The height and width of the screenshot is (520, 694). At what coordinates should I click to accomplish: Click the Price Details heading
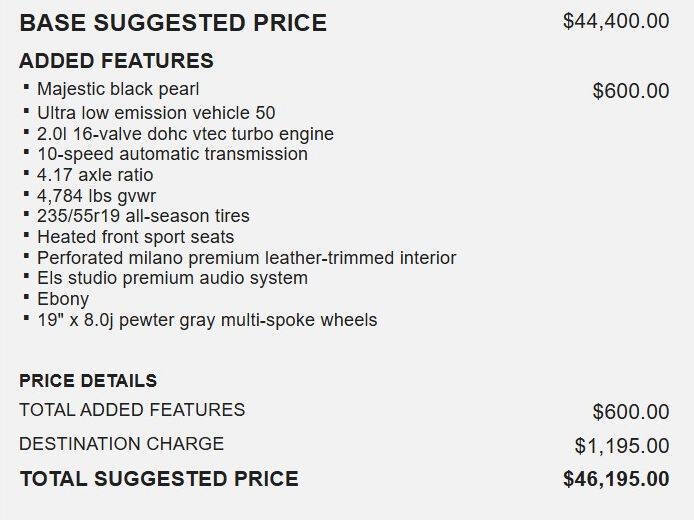click(x=88, y=381)
